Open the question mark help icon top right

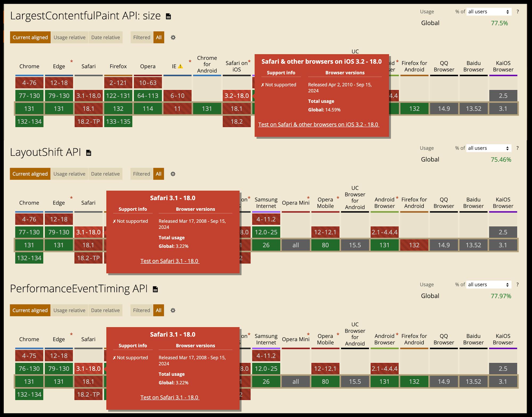point(517,12)
